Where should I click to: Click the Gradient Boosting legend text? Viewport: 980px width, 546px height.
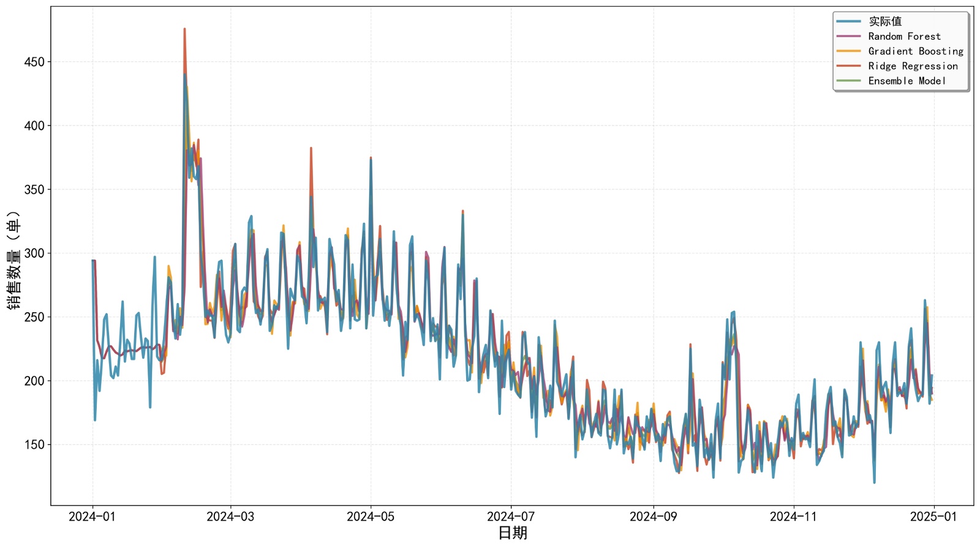pos(916,51)
